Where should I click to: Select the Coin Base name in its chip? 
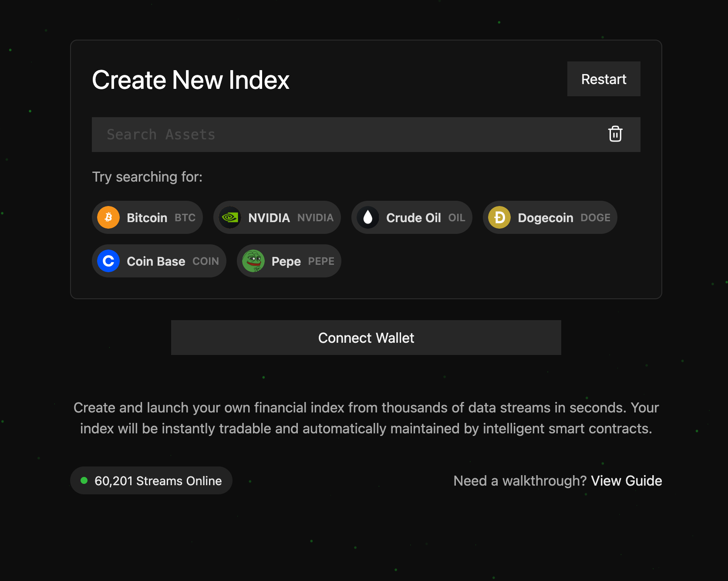pos(156,261)
